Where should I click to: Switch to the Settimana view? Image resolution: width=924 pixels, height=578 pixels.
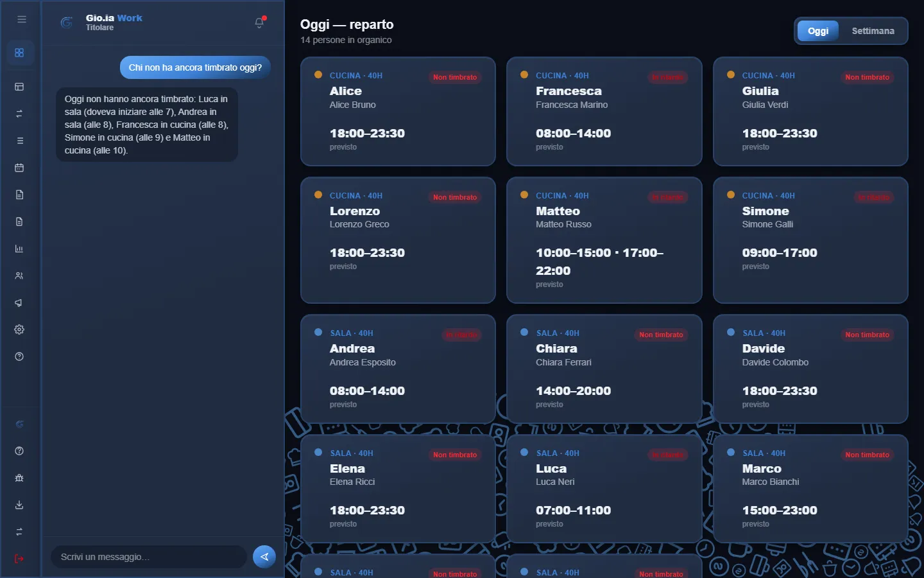873,31
